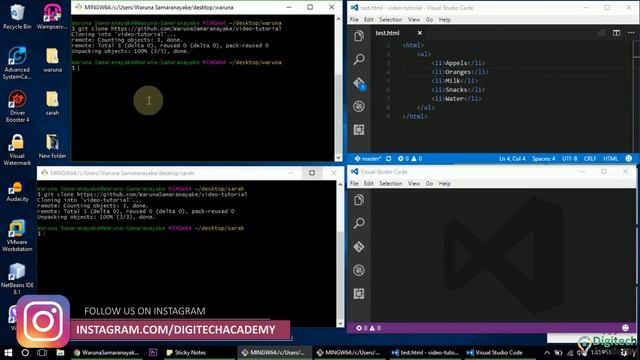Screen dimensions: 640x360
Task: Launch NetBeans IDE 8.1 from desktop
Action: coord(17,279)
